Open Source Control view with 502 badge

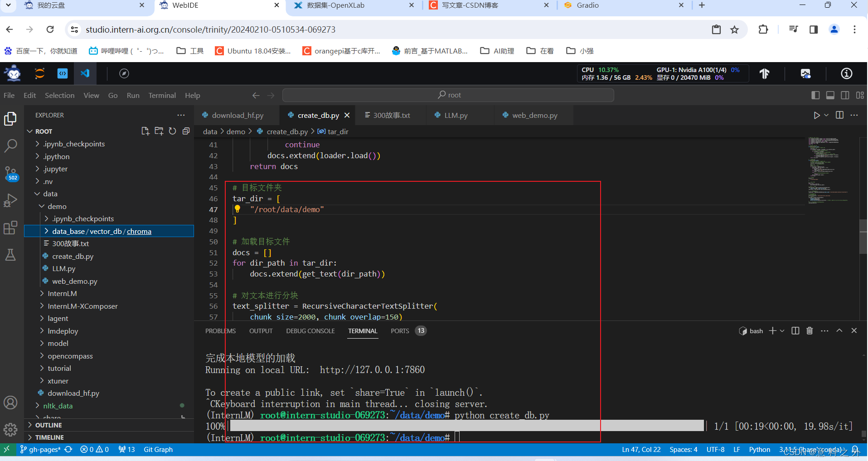pos(10,173)
